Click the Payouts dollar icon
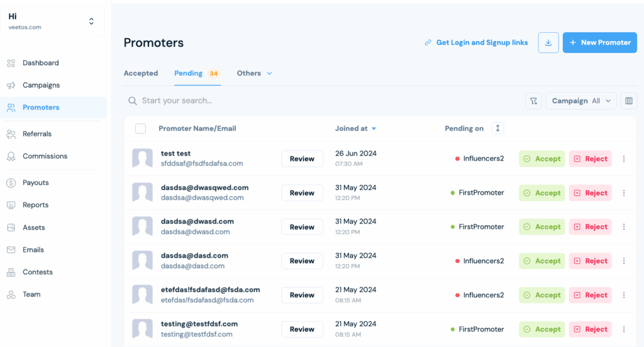The height and width of the screenshot is (347, 644). 11,183
